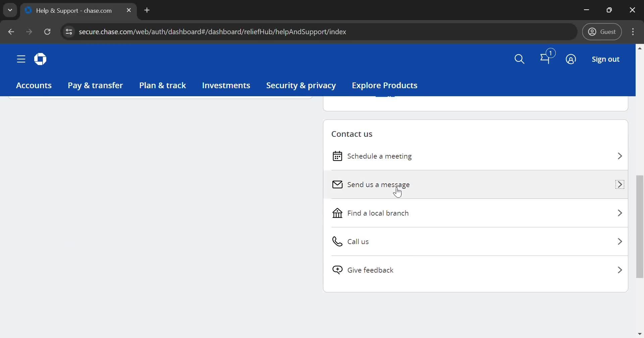
Task: Expand Send us a message chevron arrow
Action: (620, 185)
